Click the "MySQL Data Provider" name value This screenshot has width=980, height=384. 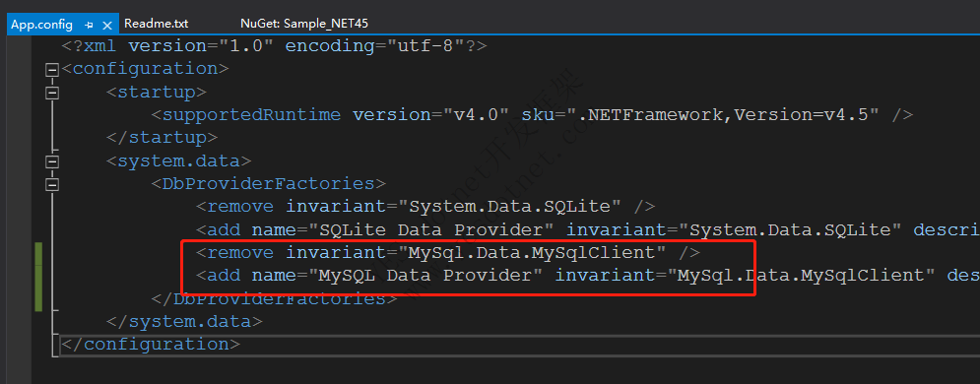pyautogui.click(x=425, y=276)
